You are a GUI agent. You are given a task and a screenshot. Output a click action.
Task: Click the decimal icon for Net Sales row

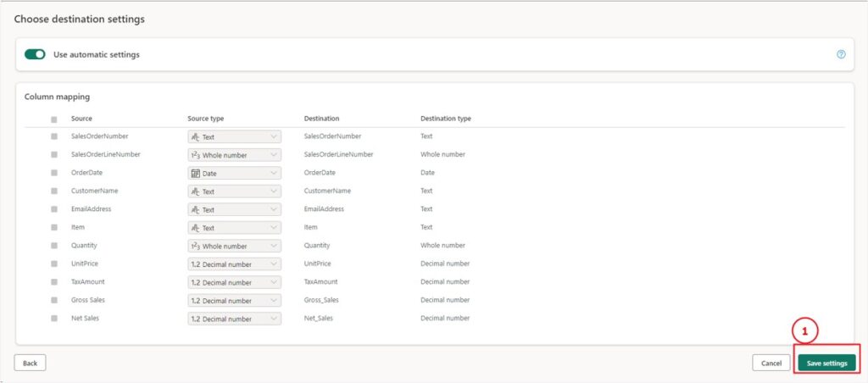click(195, 319)
